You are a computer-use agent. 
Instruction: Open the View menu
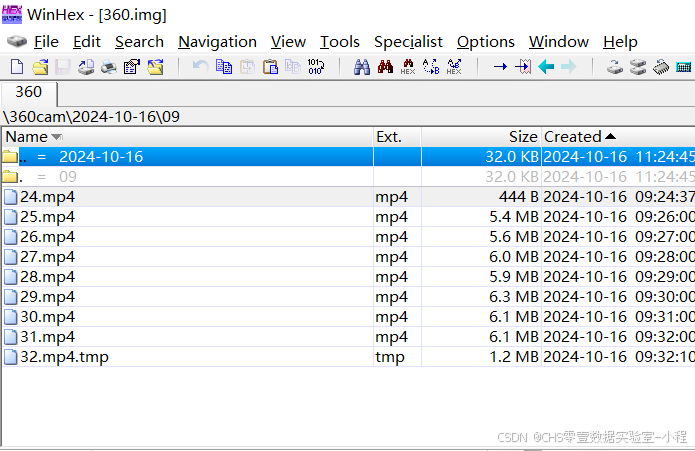(288, 42)
